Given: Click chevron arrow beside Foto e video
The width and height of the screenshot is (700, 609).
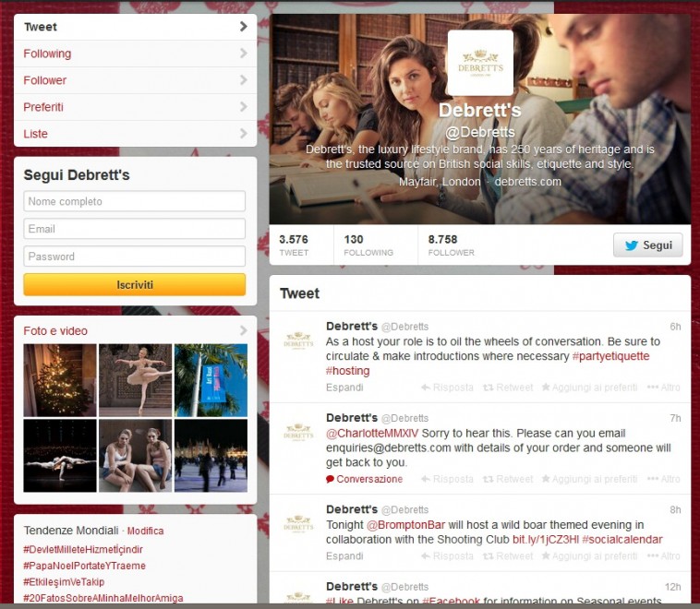Looking at the screenshot, I should [x=243, y=330].
